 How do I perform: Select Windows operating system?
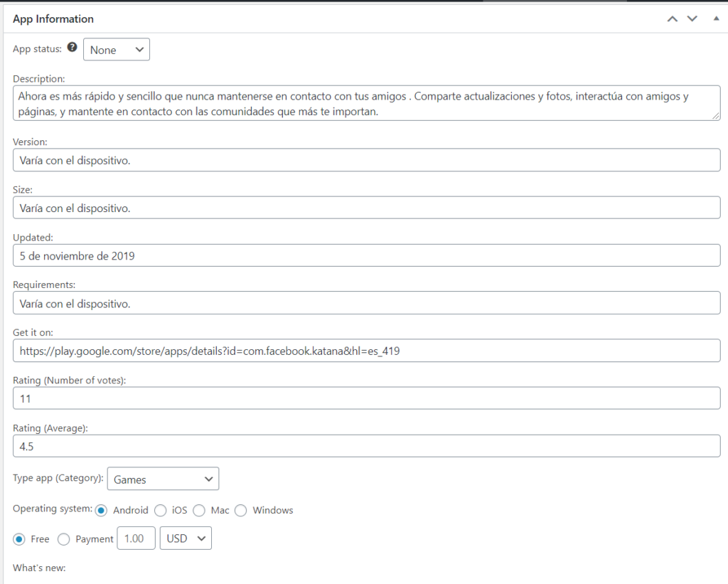point(240,511)
